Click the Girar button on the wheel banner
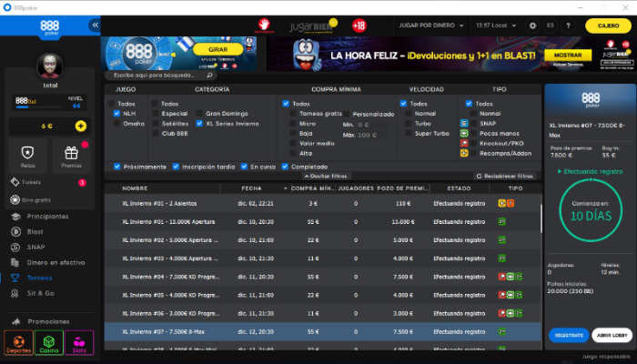Viewport: 637px width, 364px height. point(218,49)
